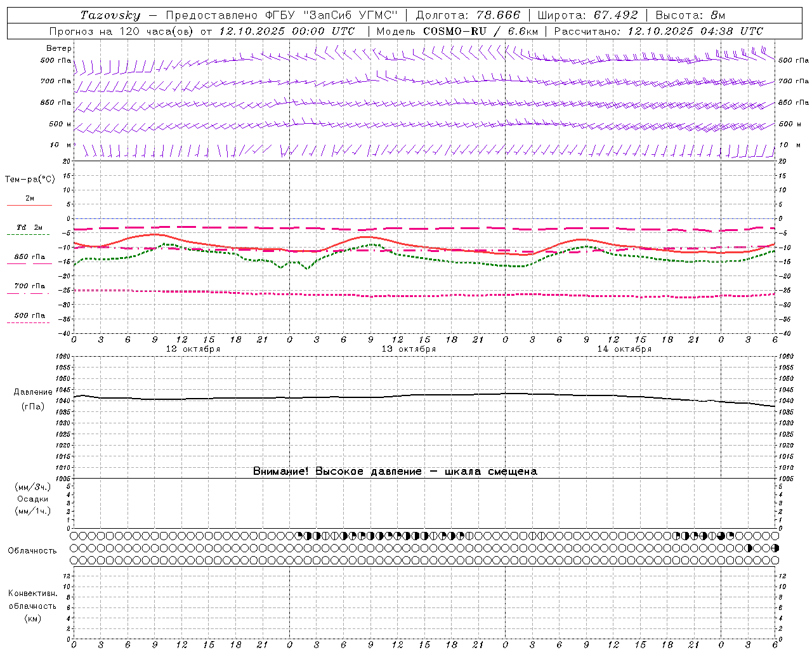Click the Осадки precipitation label

point(33,499)
